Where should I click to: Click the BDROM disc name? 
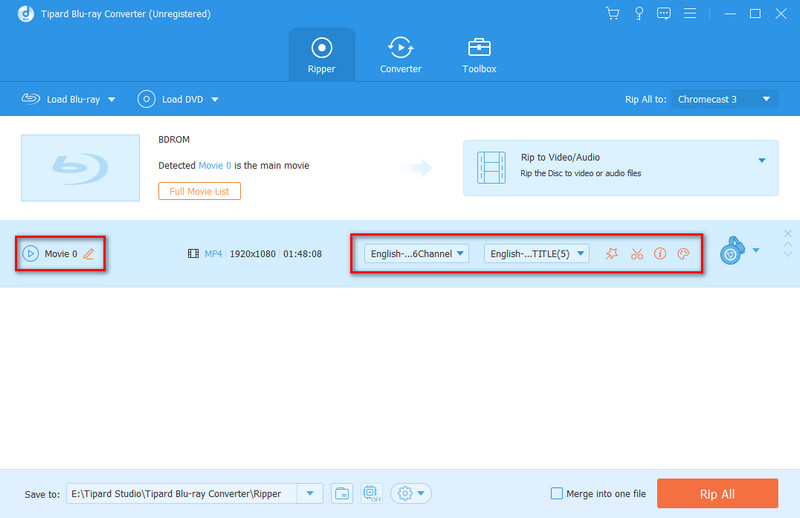(x=174, y=139)
